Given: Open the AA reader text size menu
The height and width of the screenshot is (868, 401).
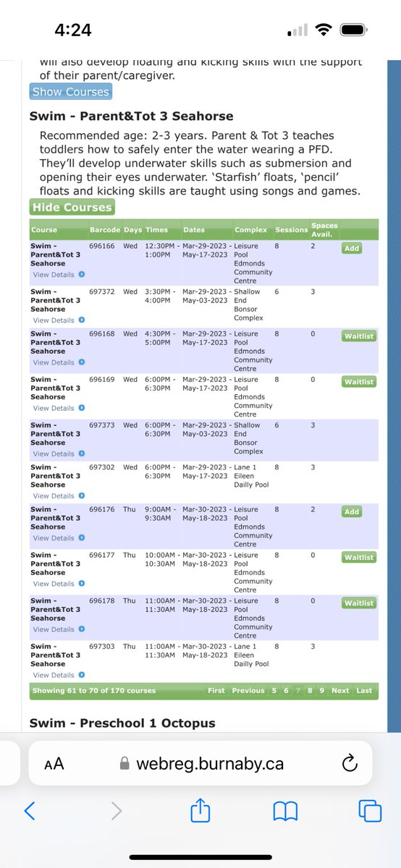Looking at the screenshot, I should point(54,764).
